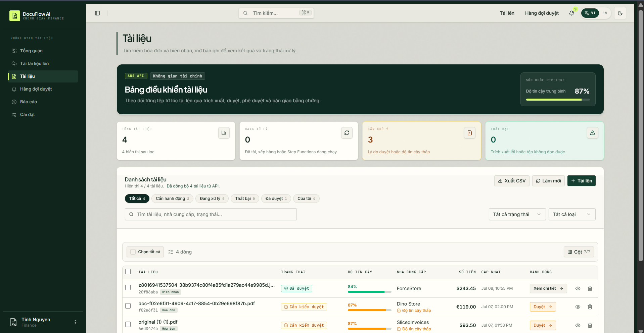Preview Dino Store document with eye icon
This screenshot has height=333, width=644.
578,307
